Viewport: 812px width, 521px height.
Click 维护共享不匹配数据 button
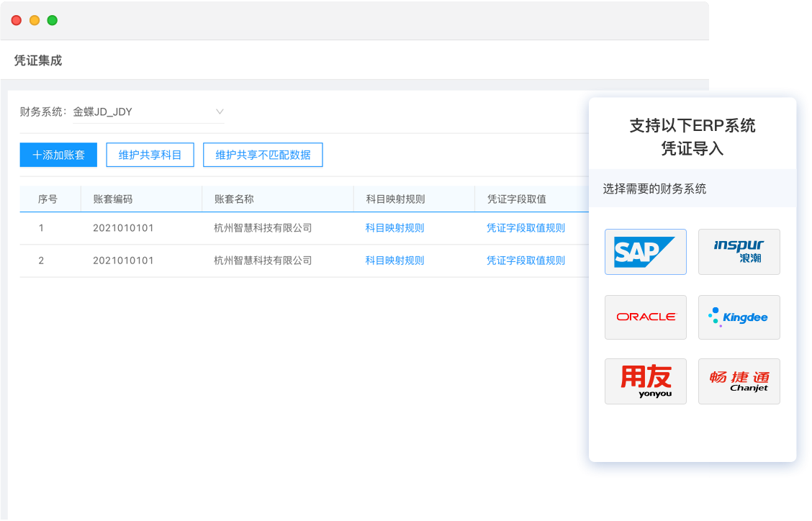(x=263, y=155)
